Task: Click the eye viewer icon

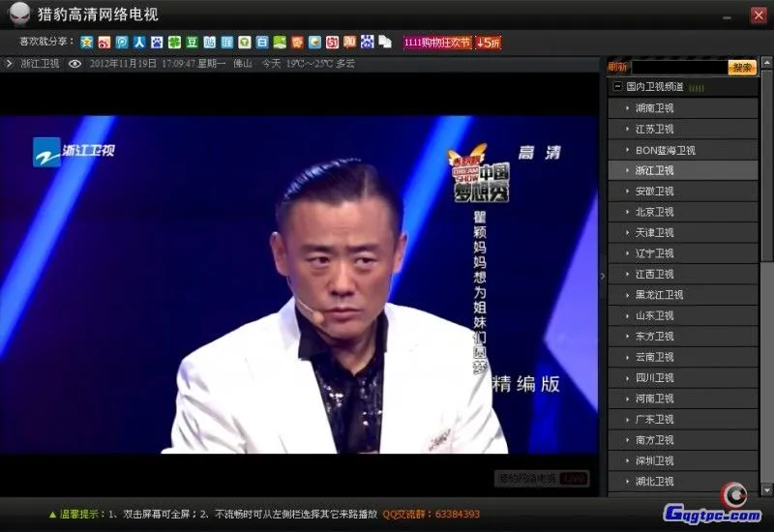Action: tap(75, 64)
